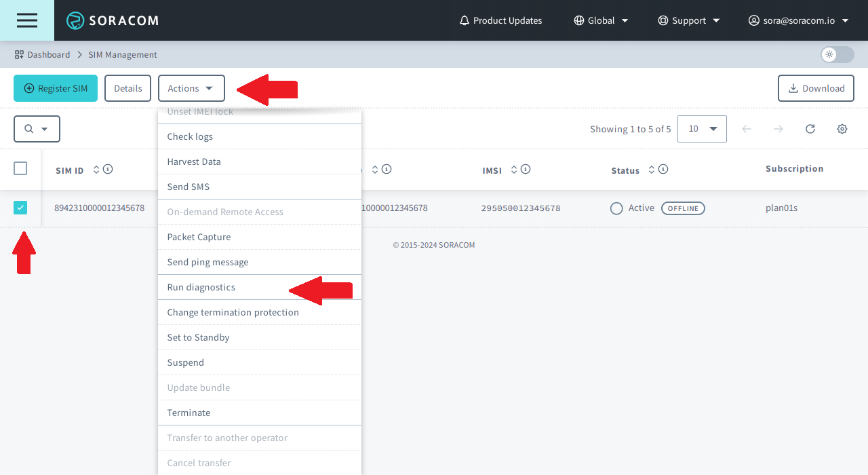Open the hamburger navigation menu
This screenshot has width=868, height=475.
pyautogui.click(x=27, y=20)
